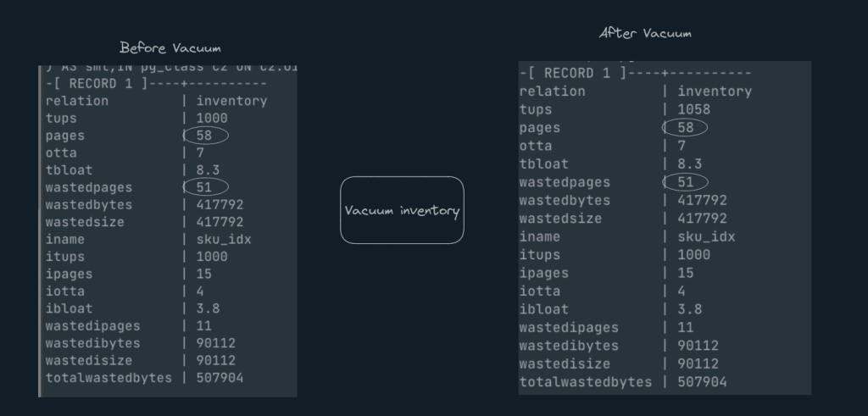Select tups value 1058 in After panel
868x416 pixels.
click(694, 109)
